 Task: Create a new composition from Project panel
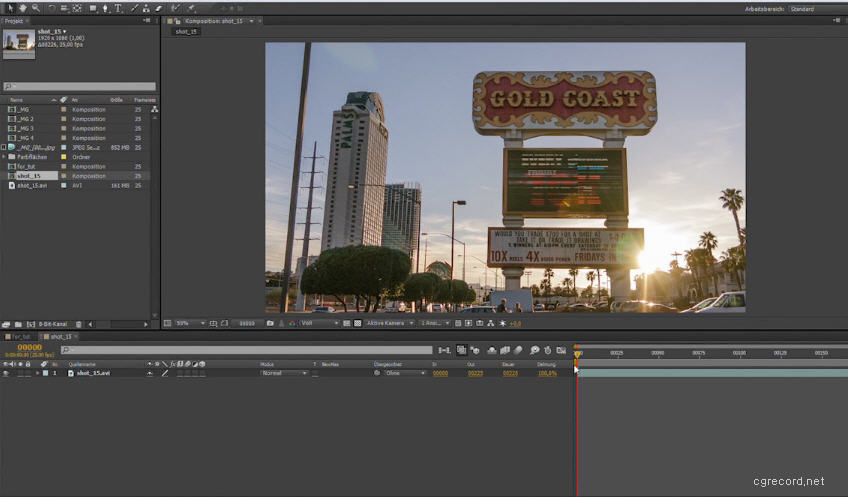coord(31,324)
